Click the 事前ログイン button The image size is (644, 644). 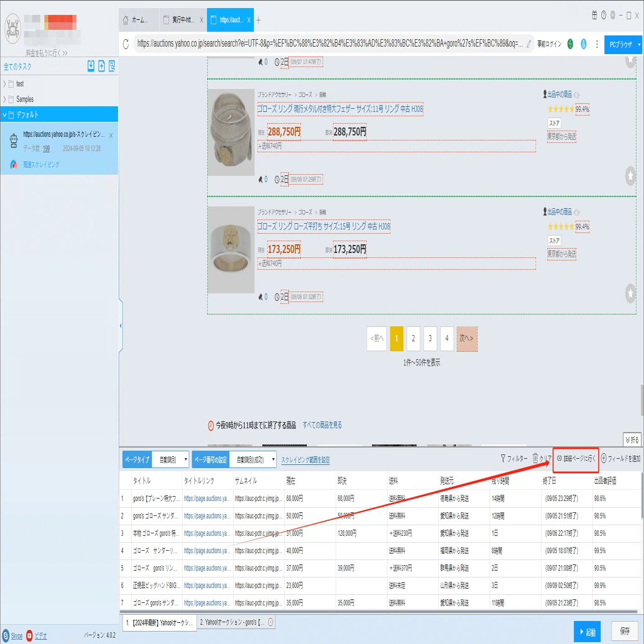(549, 44)
